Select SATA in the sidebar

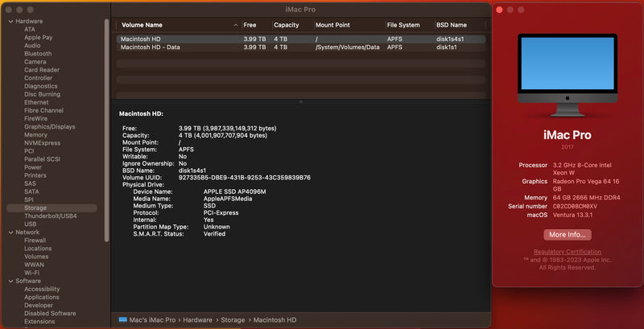(x=31, y=191)
